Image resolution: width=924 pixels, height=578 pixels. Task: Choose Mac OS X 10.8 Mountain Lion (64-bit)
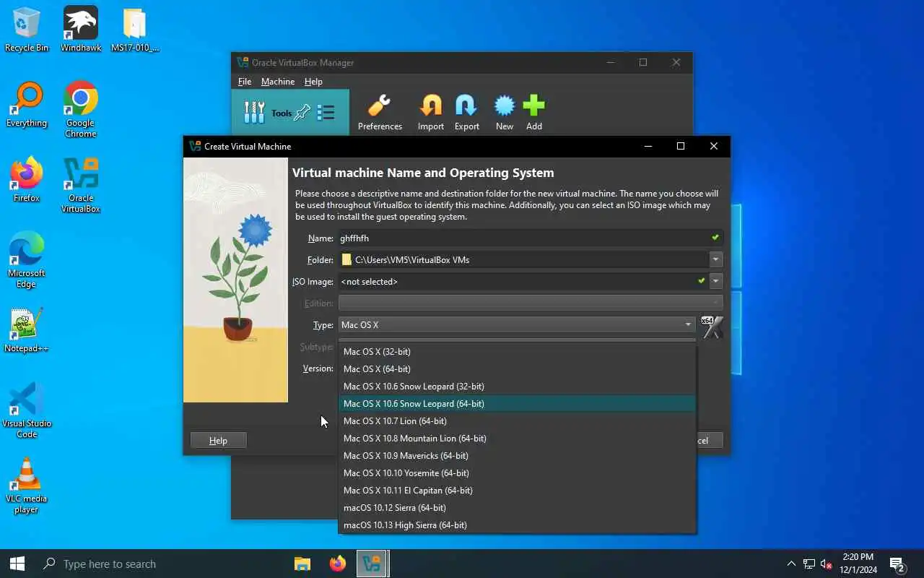pyautogui.click(x=517, y=438)
